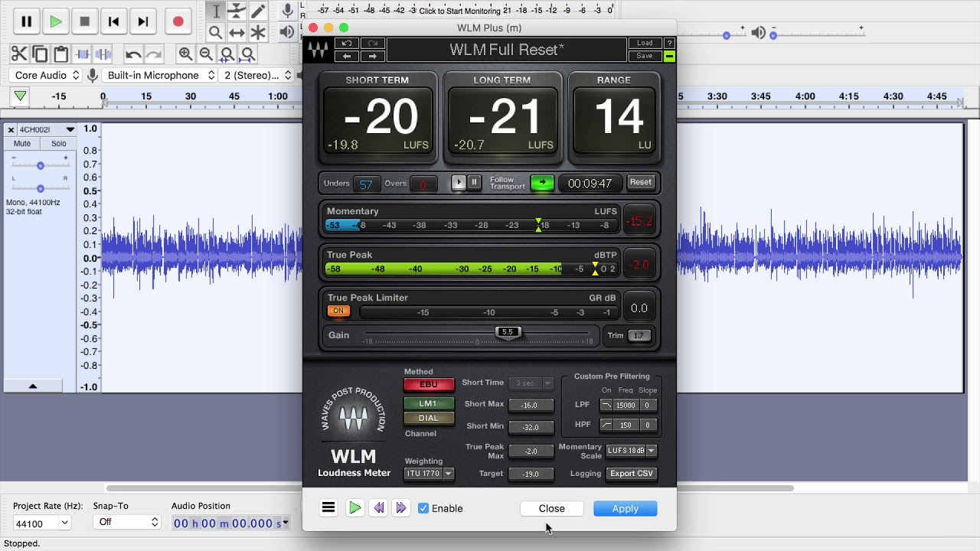This screenshot has height=551, width=980.
Task: Adjust the WLM Gain slider handle
Action: (508, 332)
